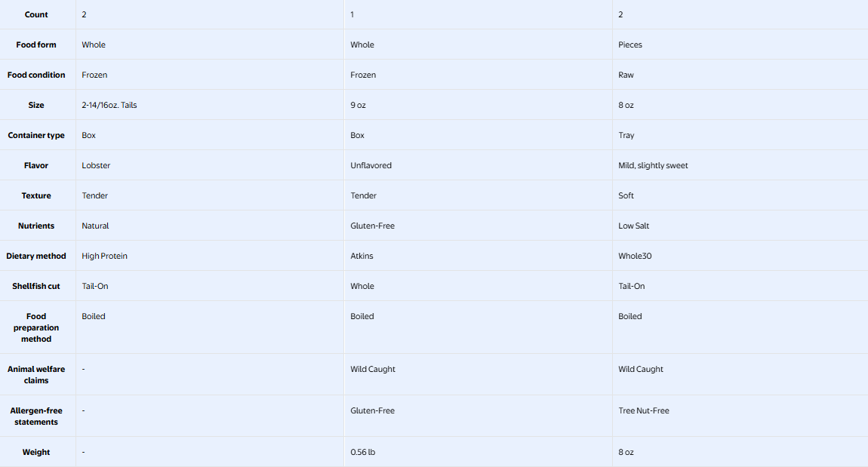Image resolution: width=868 pixels, height=467 pixels.
Task: Click the 'Raw' food condition value
Action: (x=626, y=75)
